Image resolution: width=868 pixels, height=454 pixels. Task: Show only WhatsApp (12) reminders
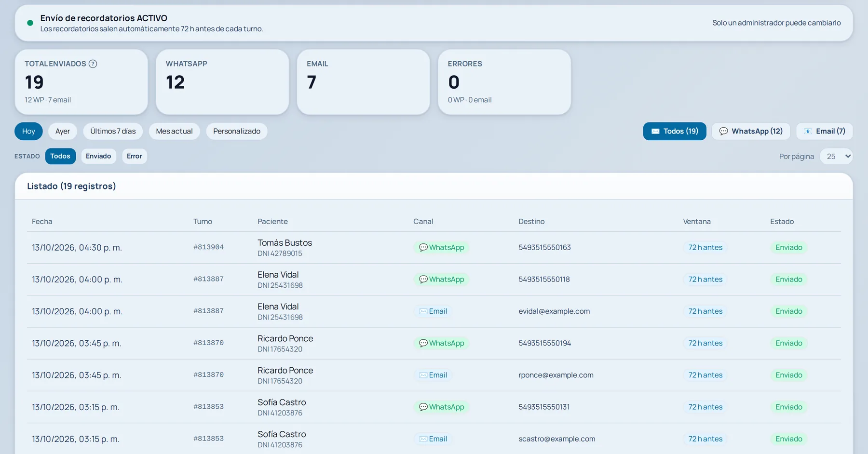pos(751,131)
